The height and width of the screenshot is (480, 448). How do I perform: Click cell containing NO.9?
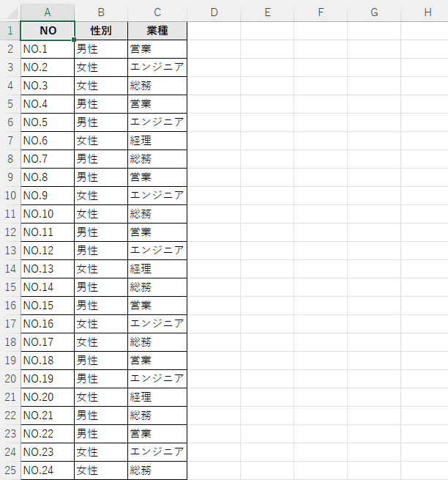(x=48, y=196)
